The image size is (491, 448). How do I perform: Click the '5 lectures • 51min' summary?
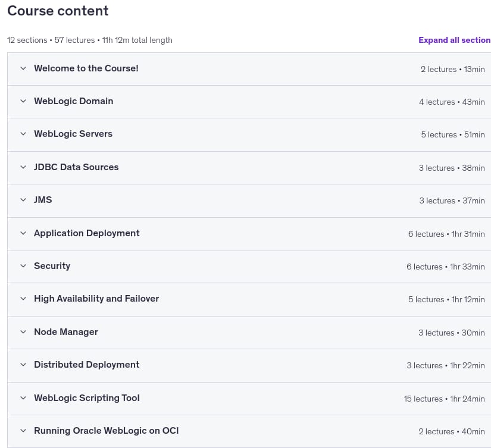(453, 134)
